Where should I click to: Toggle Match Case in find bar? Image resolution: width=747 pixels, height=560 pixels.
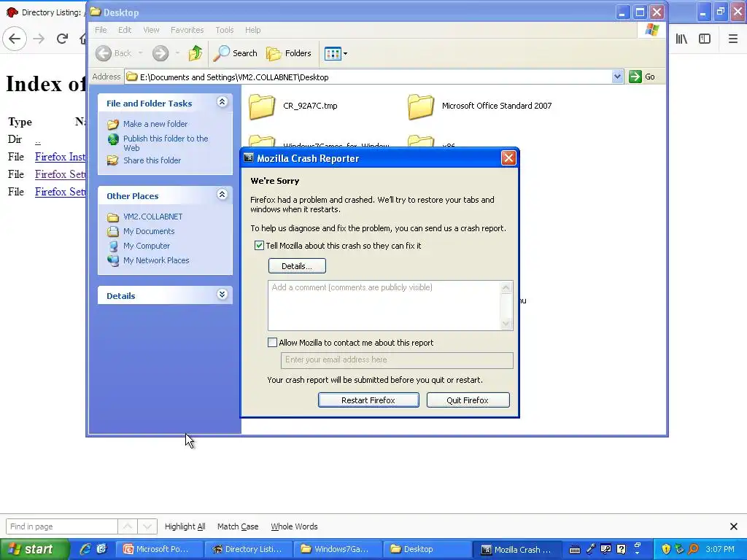238,526
